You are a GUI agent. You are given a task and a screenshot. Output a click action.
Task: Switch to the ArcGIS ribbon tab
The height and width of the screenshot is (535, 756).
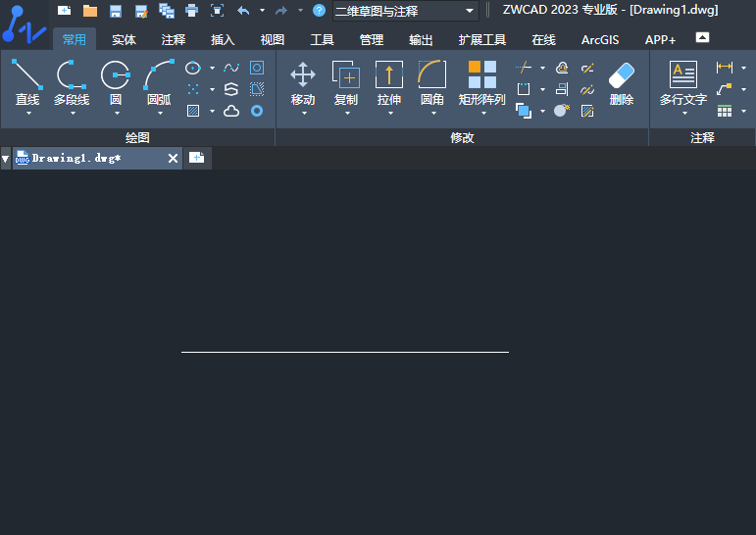[600, 39]
